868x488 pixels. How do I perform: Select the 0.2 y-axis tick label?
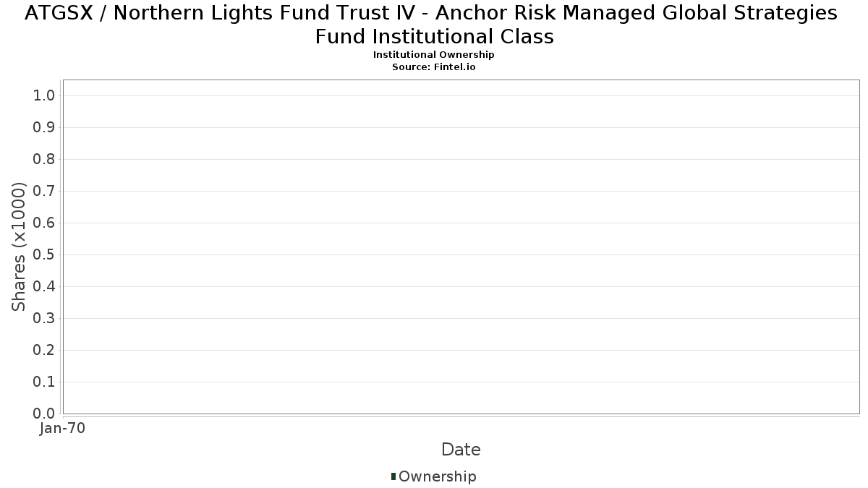click(45, 350)
